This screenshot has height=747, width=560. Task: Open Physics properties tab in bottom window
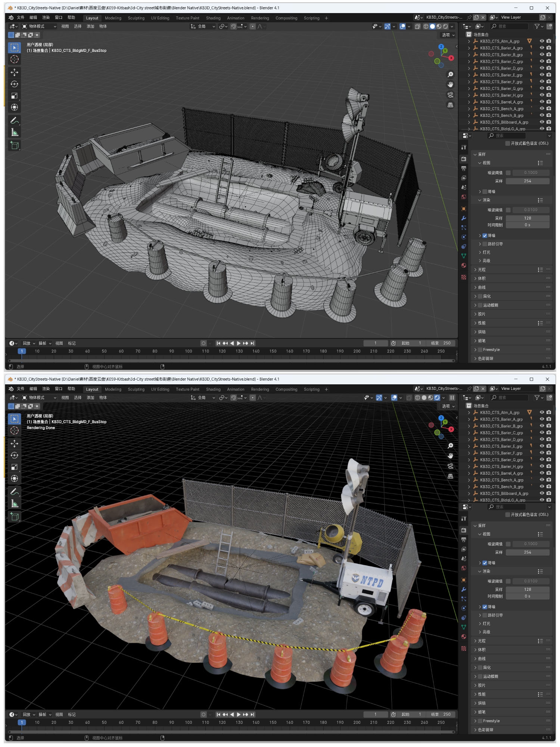click(464, 608)
